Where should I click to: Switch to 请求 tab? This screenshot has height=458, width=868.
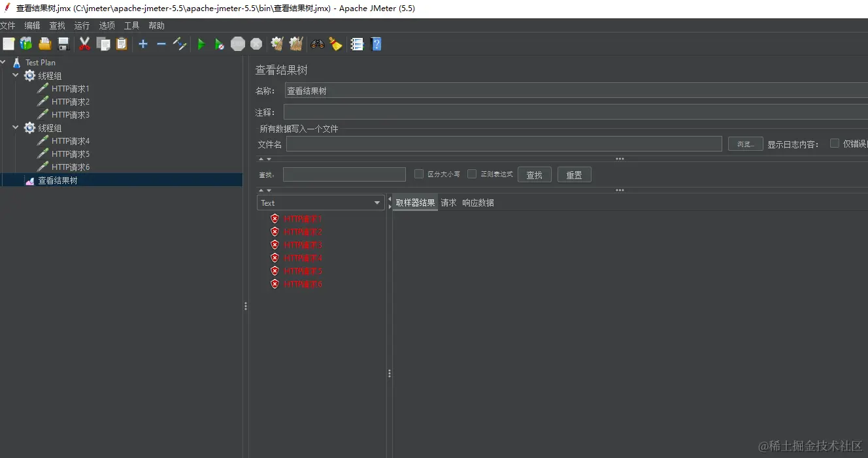click(x=448, y=203)
